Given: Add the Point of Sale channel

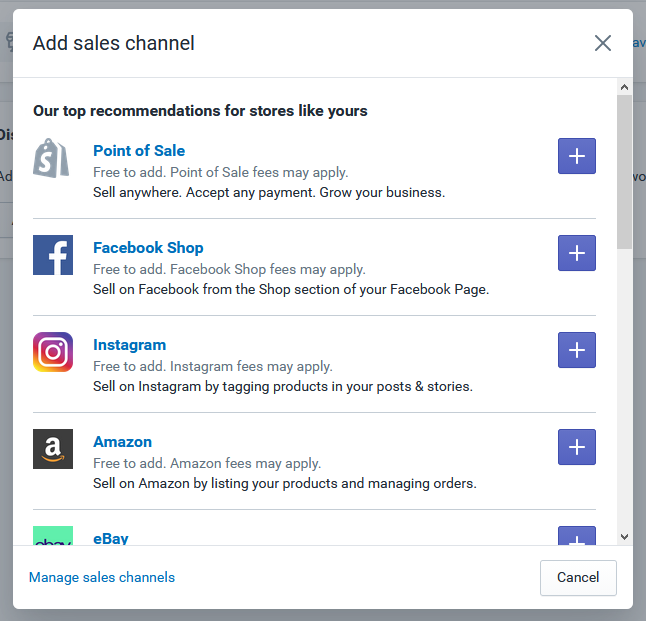Looking at the screenshot, I should point(576,156).
